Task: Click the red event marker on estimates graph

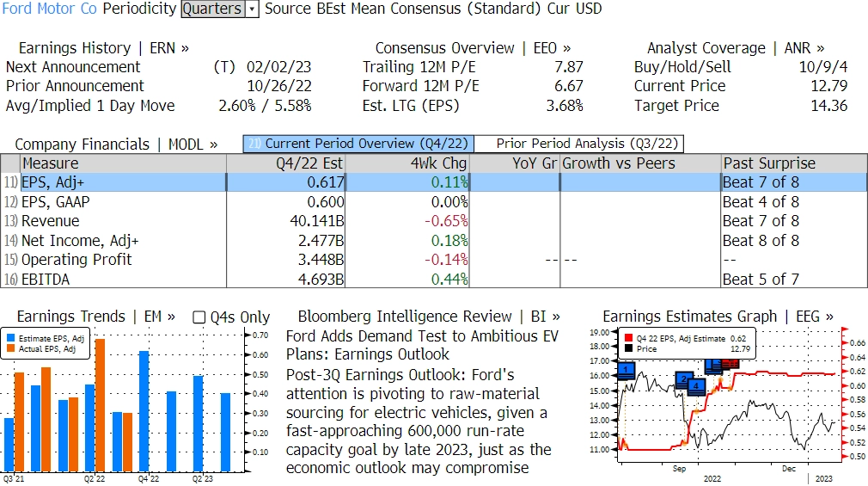Action: 730,364
